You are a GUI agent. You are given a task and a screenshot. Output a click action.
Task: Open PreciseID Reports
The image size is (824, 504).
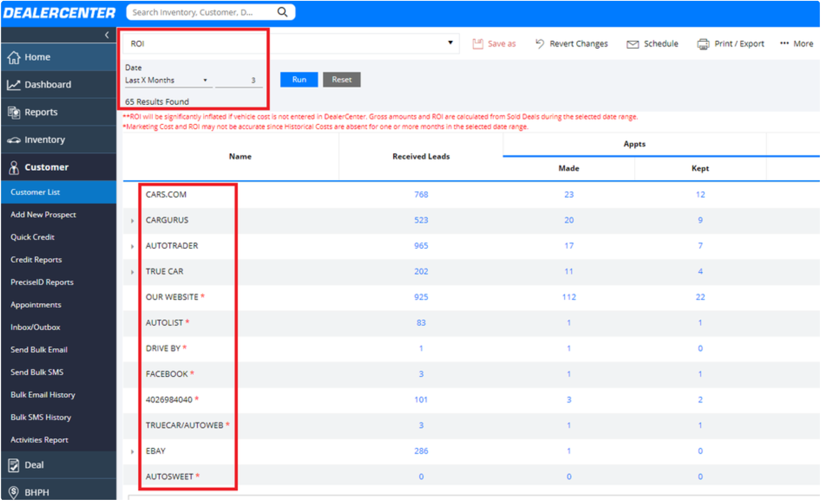[42, 282]
